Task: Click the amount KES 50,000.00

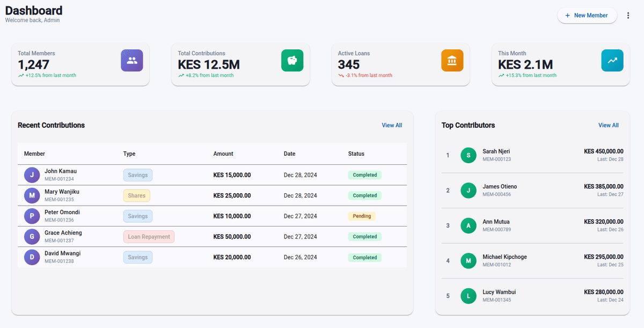Action: 232,237
